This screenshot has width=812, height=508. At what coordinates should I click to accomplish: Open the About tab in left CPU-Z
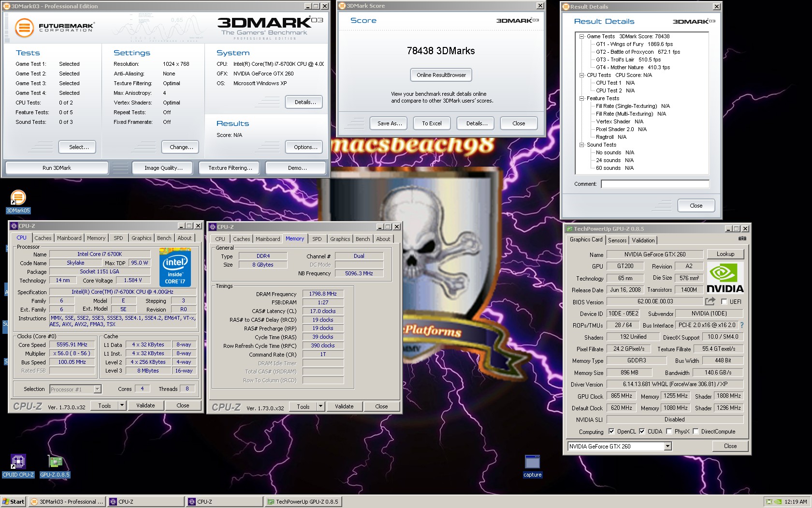click(184, 238)
